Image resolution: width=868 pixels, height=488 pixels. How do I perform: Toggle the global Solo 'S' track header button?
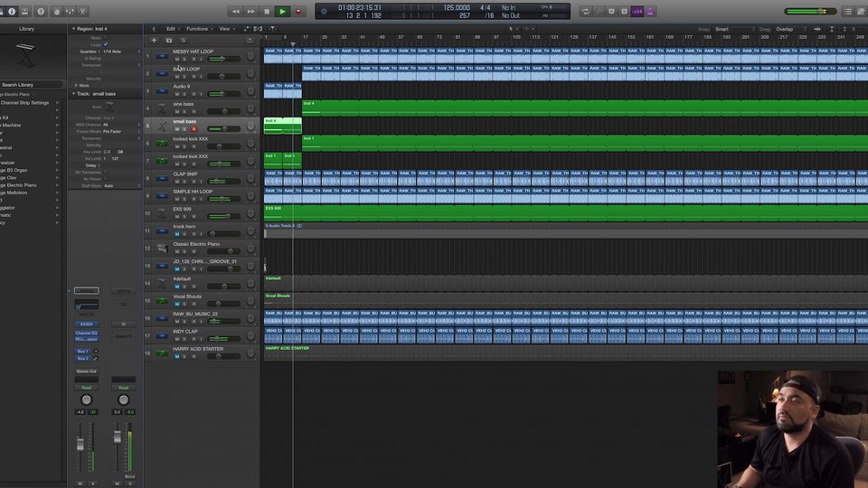click(184, 41)
